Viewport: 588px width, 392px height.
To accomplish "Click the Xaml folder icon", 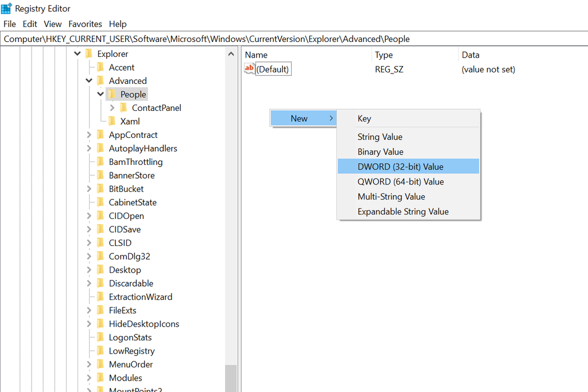I will [113, 121].
